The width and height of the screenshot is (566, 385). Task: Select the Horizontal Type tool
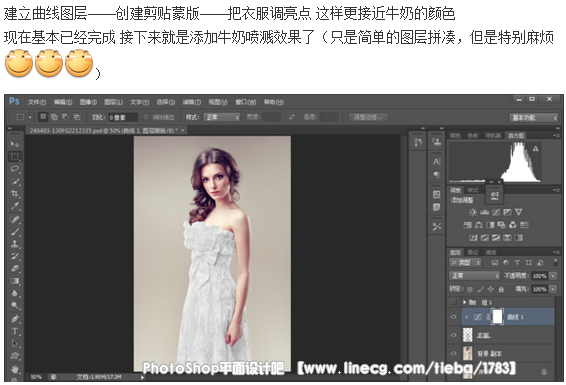(14, 331)
